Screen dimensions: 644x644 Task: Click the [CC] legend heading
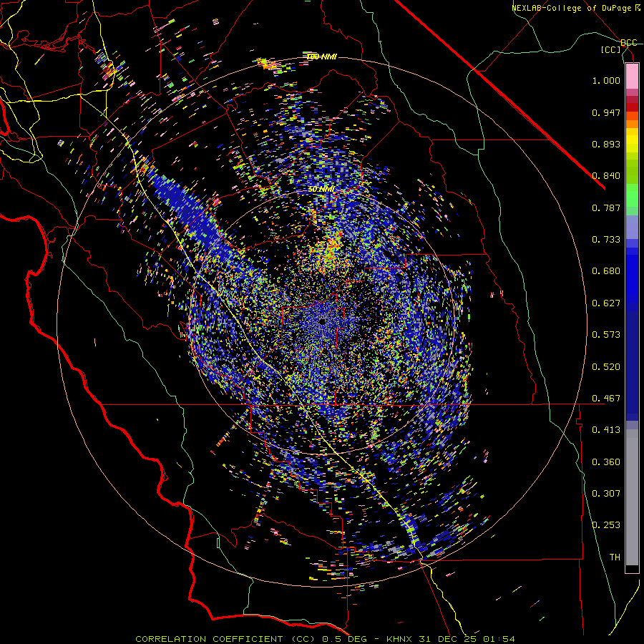click(611, 49)
